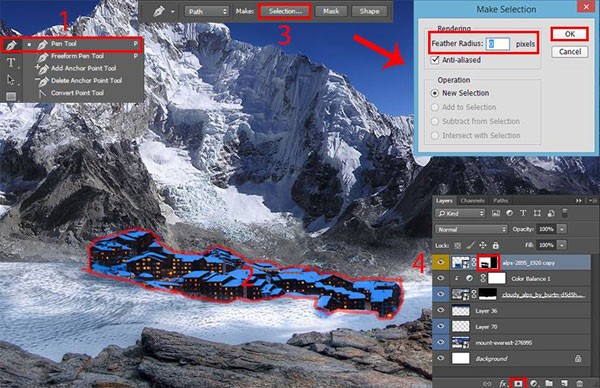Select Subtract from Selection radio option

coord(435,121)
